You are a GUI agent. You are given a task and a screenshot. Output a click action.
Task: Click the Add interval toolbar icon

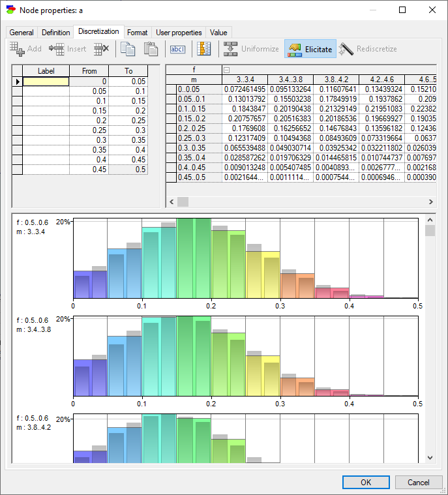(17, 49)
